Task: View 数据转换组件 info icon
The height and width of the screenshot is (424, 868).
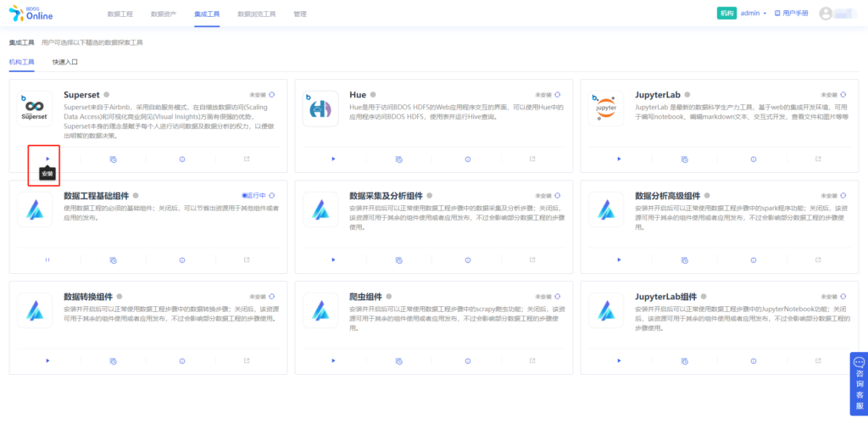Action: point(182,360)
